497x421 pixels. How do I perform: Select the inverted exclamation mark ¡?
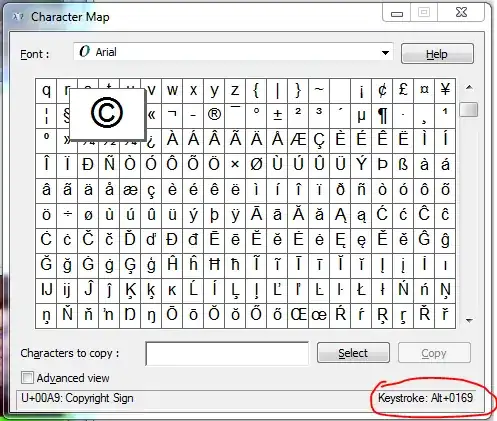361,90
